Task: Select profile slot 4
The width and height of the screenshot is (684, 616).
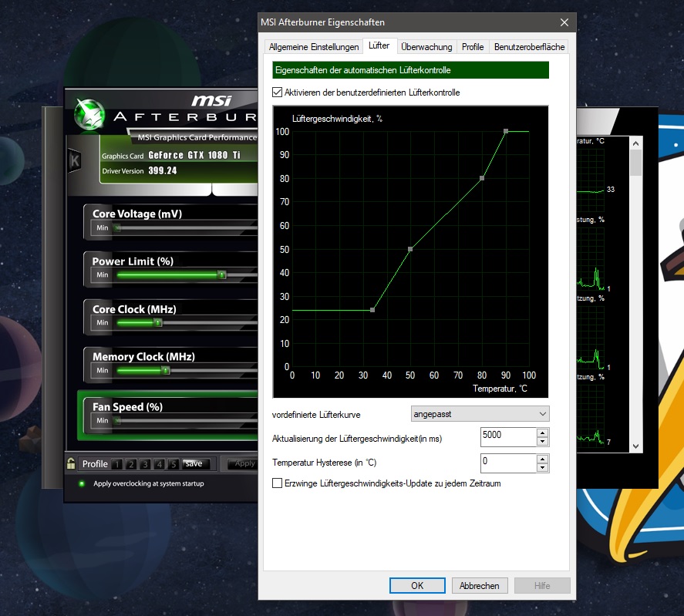Action: point(159,464)
